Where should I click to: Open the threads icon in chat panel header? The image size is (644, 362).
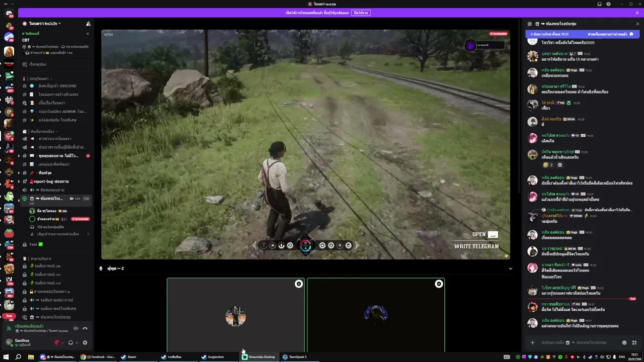point(529,24)
